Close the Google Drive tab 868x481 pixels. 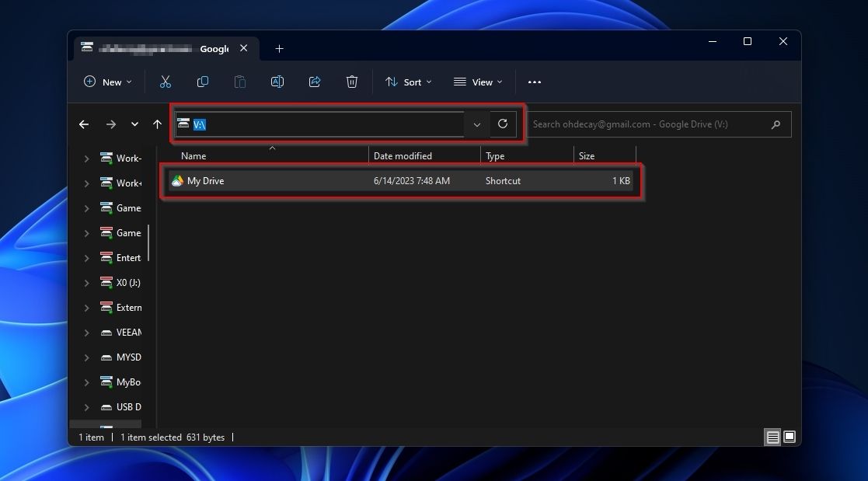(244, 48)
